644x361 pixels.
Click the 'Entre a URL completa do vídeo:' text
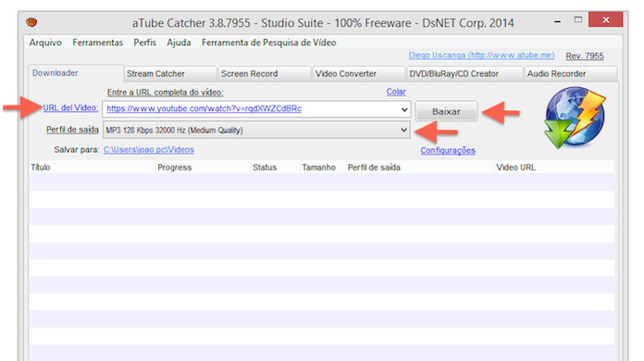pyautogui.click(x=165, y=93)
